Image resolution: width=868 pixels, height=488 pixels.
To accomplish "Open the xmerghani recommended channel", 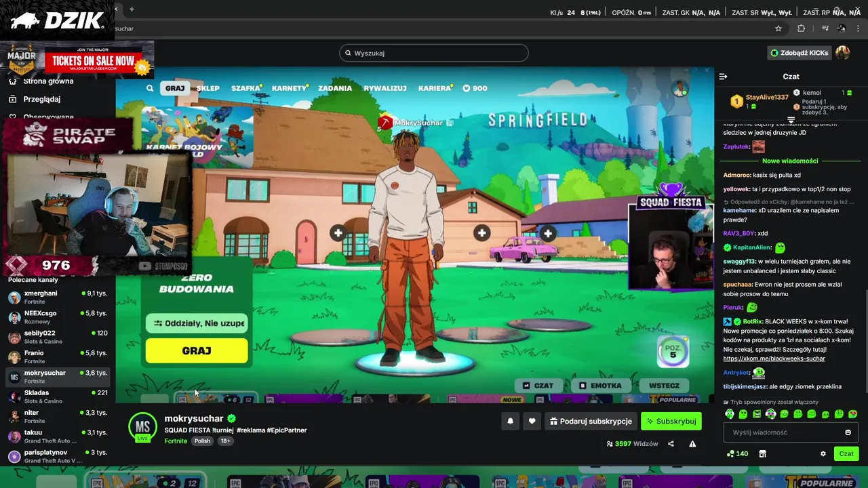I will coord(58,297).
